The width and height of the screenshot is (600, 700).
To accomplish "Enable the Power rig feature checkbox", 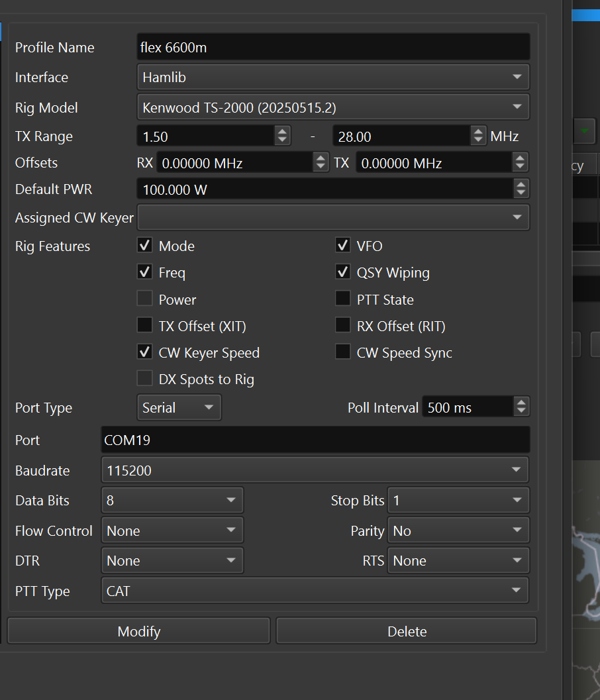I will point(144,298).
